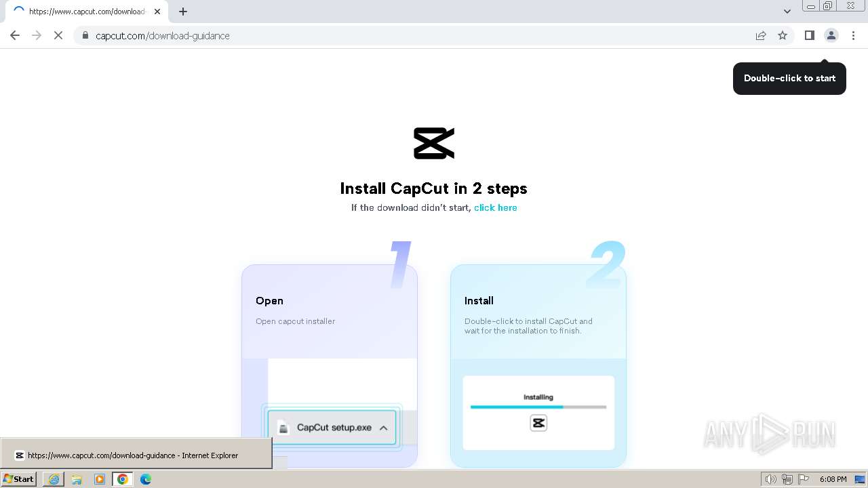Click 'Open capcut installer' description text

pos(295,321)
